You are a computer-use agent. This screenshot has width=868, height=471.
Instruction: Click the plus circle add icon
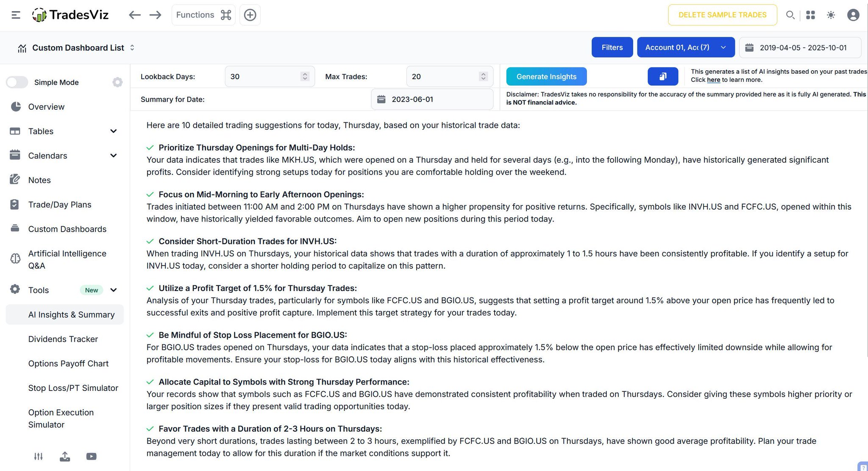pos(250,15)
